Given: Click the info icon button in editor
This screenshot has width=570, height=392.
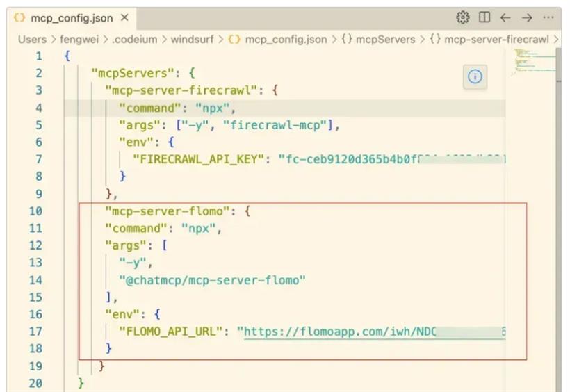Looking at the screenshot, I should pyautogui.click(x=475, y=76).
